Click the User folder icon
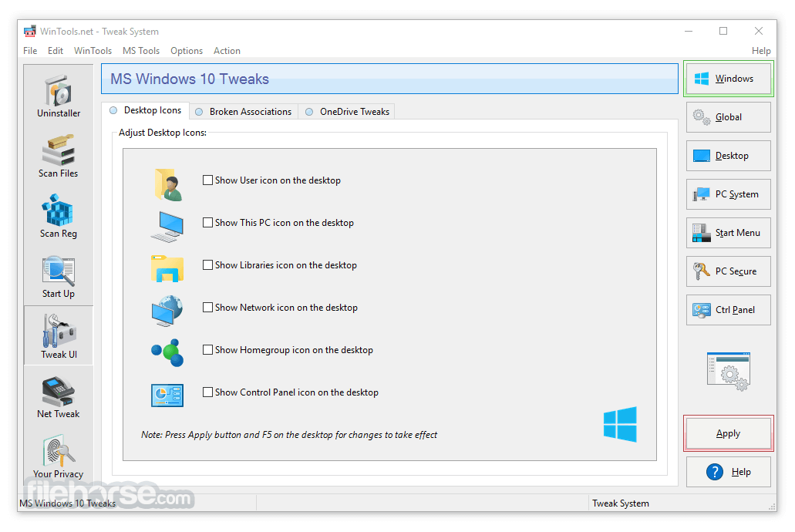 (168, 184)
